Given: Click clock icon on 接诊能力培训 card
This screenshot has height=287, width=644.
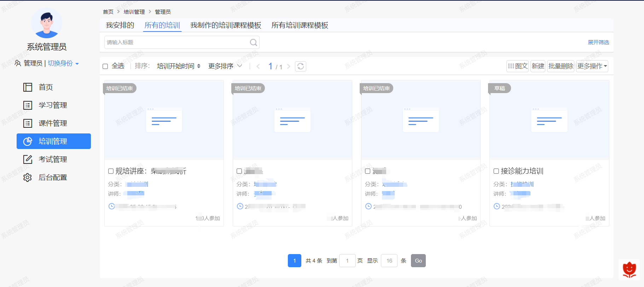Looking at the screenshot, I should coord(497,206).
